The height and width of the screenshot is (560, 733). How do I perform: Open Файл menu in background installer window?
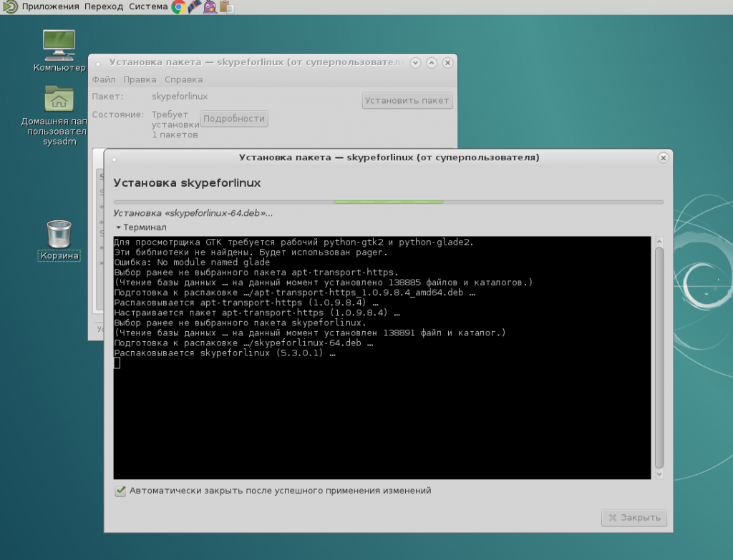(x=104, y=79)
